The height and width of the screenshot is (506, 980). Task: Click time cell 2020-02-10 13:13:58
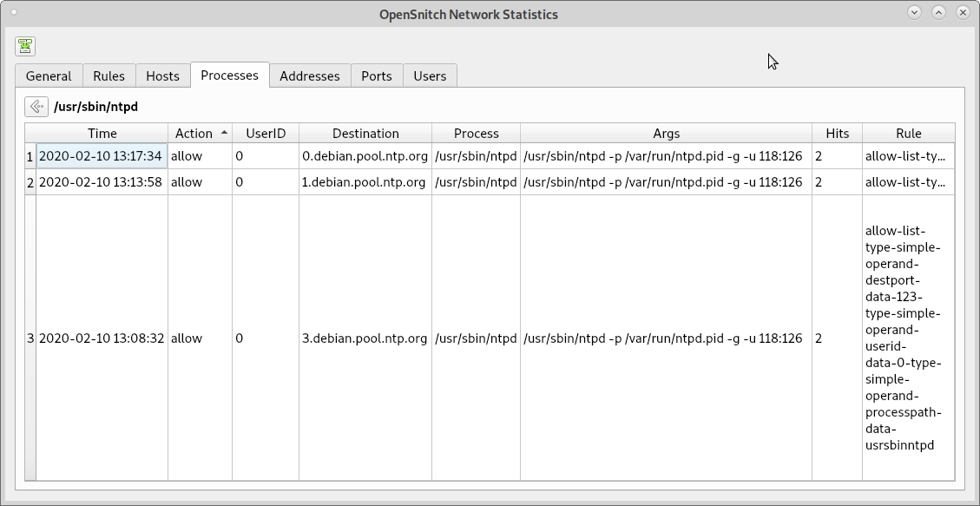(x=102, y=181)
